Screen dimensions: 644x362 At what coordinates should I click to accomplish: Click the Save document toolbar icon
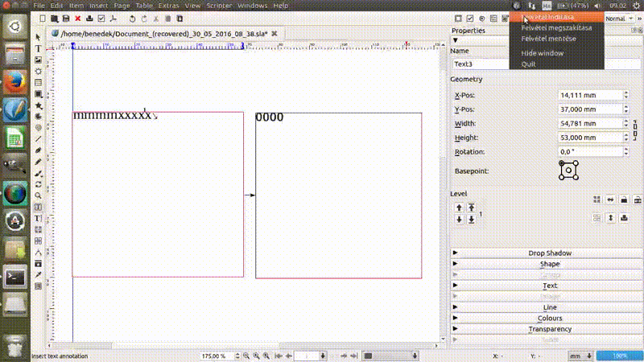pyautogui.click(x=66, y=18)
